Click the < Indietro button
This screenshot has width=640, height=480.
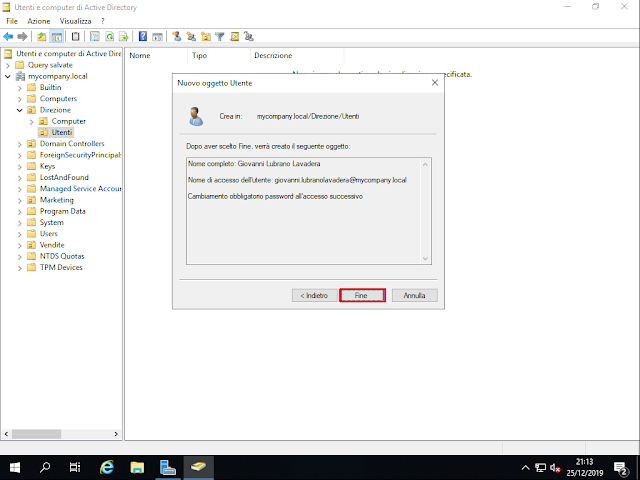click(315, 296)
